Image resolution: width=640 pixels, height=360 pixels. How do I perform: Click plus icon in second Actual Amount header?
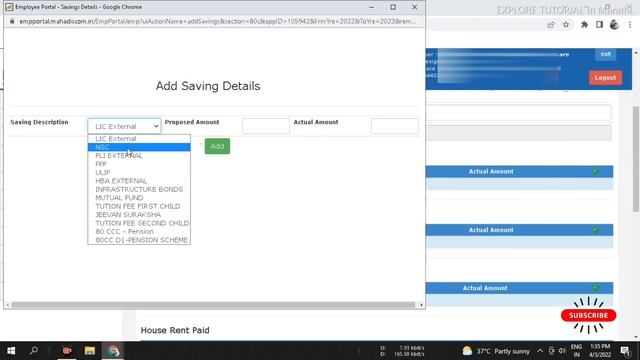[596, 230]
